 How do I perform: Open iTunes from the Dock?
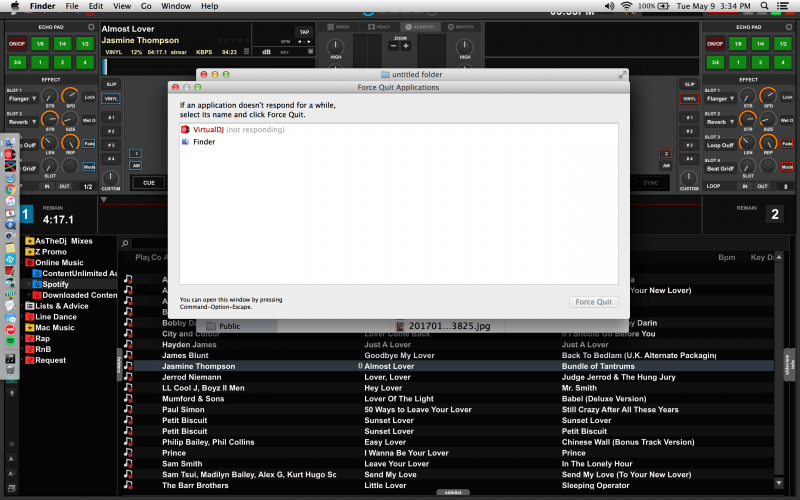(10, 201)
